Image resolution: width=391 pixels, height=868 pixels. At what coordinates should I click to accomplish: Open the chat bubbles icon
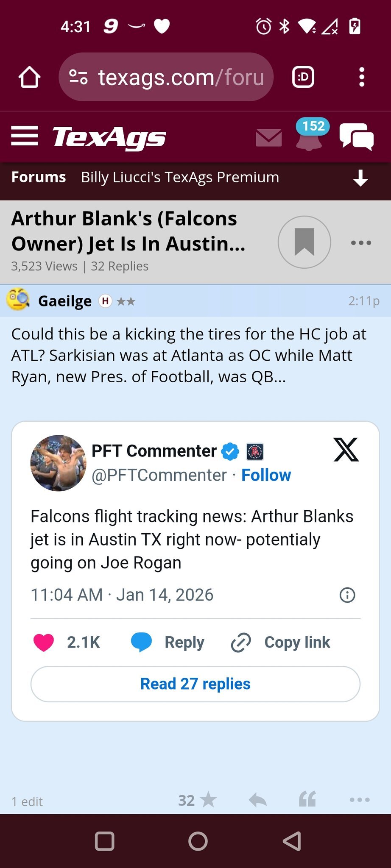coord(356,136)
